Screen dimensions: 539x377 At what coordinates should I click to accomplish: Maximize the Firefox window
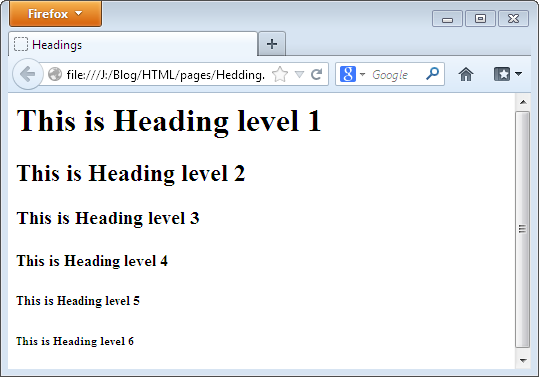tap(480, 19)
